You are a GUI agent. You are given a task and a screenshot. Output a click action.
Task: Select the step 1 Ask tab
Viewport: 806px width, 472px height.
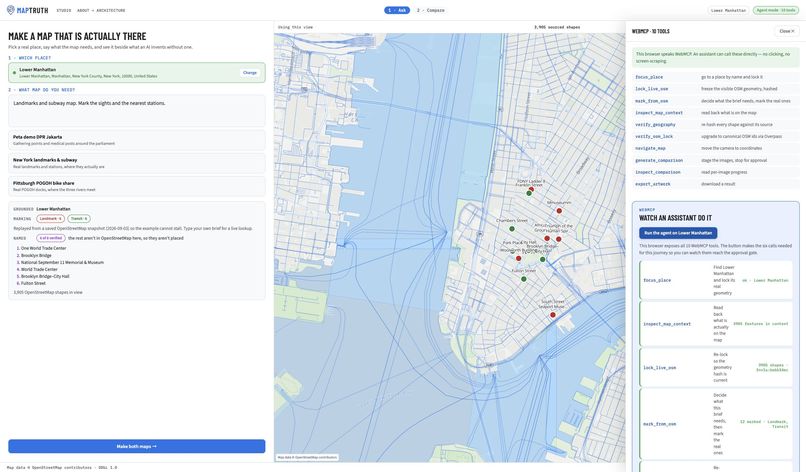click(397, 10)
